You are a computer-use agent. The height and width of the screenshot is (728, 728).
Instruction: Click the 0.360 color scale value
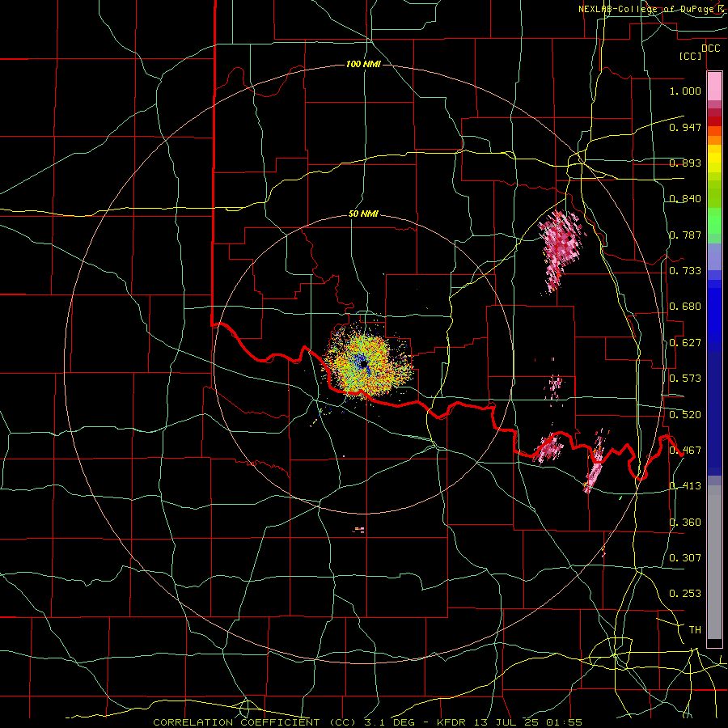click(685, 523)
